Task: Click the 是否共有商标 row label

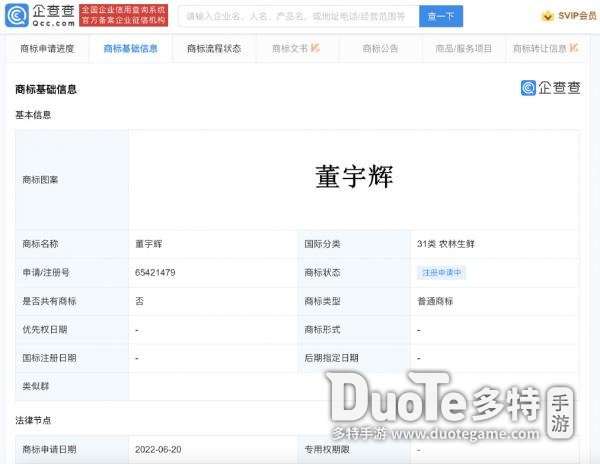Action: click(x=49, y=301)
